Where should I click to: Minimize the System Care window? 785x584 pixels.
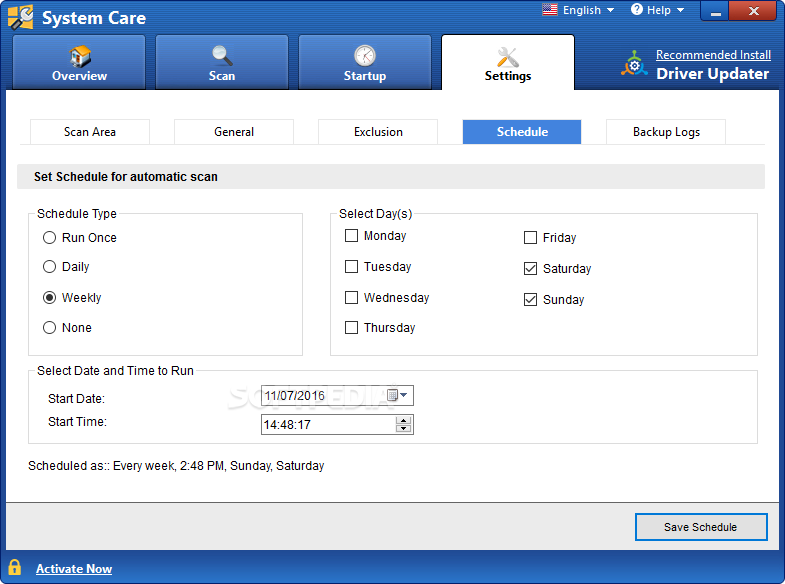pos(715,11)
